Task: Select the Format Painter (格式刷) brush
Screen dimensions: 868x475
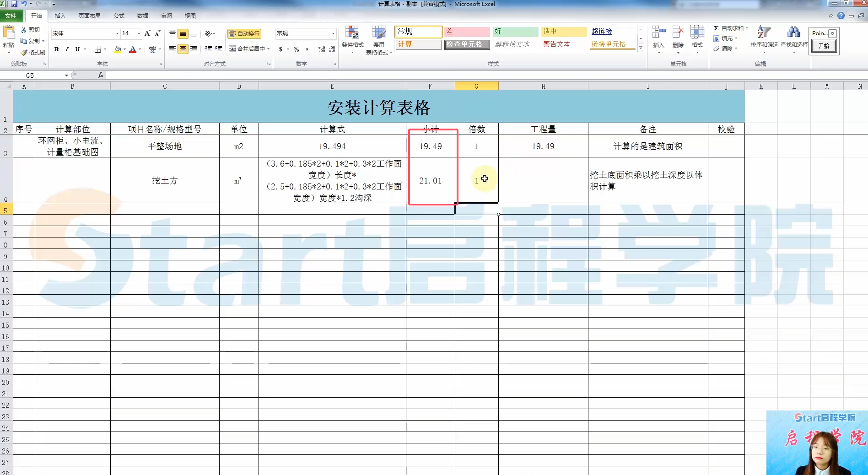Action: [x=24, y=52]
